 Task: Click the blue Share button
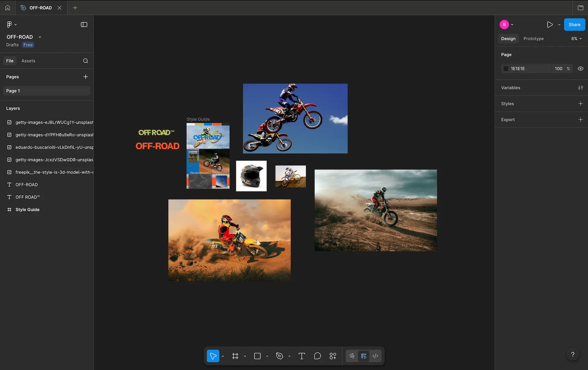click(x=574, y=25)
